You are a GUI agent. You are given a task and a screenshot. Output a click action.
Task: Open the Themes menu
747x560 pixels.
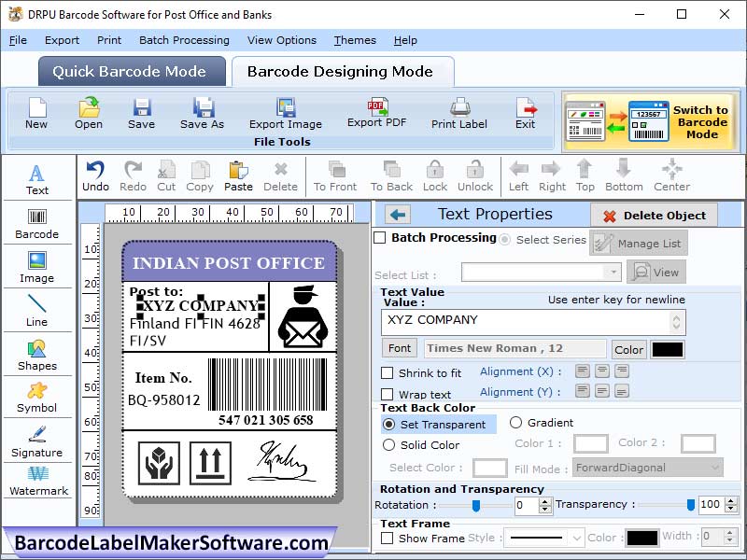point(355,40)
